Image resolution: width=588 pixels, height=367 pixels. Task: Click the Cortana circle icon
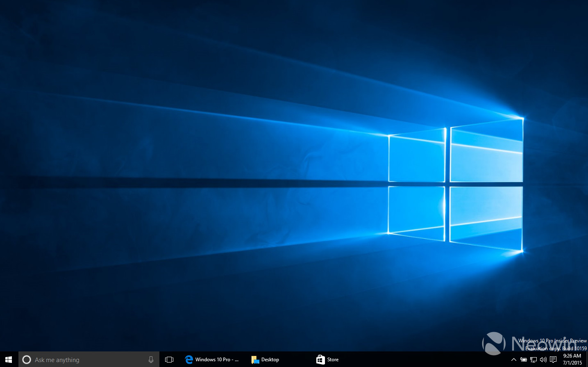pyautogui.click(x=27, y=360)
